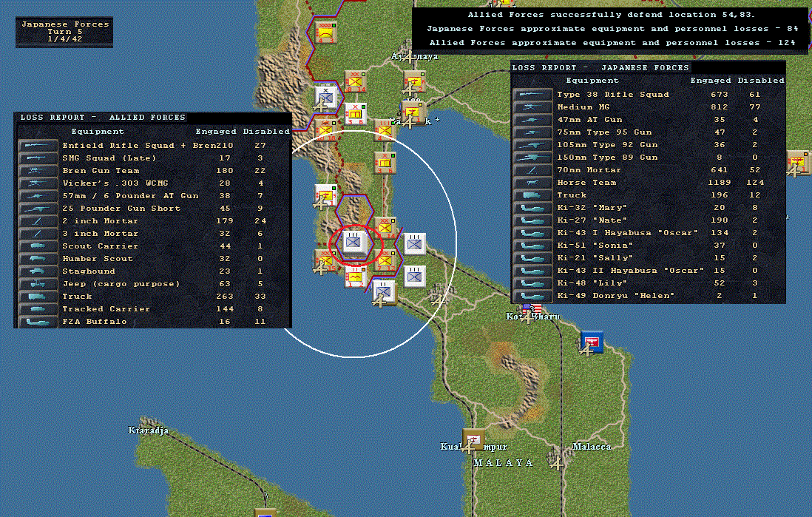
Task: Click the Horse Team icon
Action: pyautogui.click(x=533, y=183)
